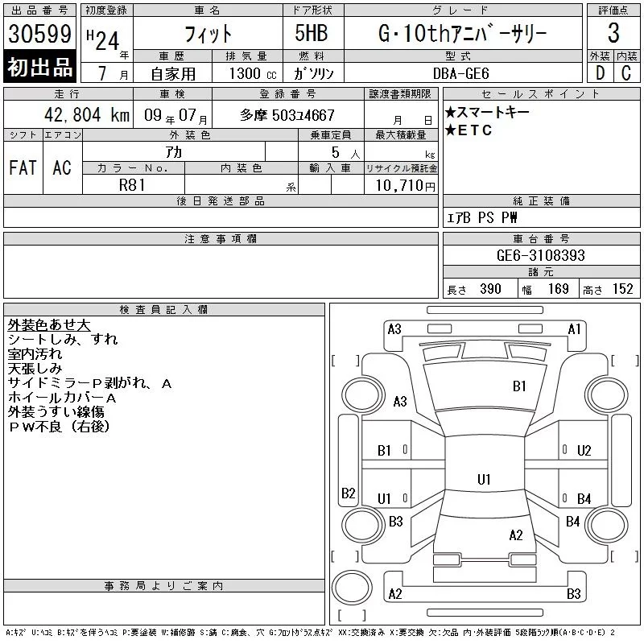This screenshot has height=644, width=644.
Task: Click the B3 mark at rear bumper corner
Action: tap(574, 594)
